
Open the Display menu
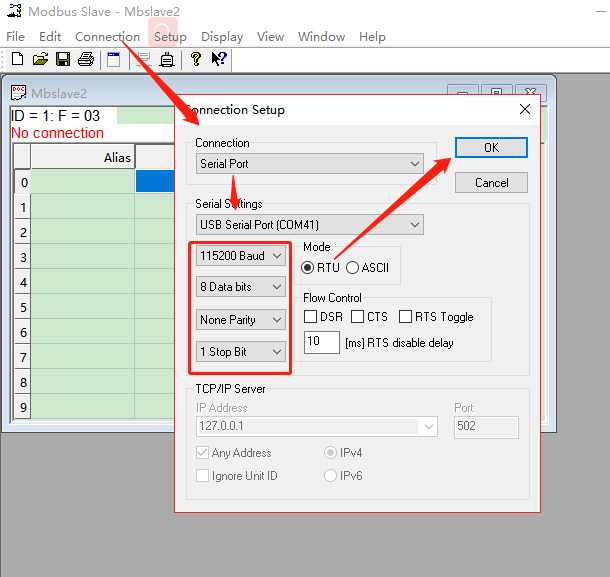pos(222,37)
